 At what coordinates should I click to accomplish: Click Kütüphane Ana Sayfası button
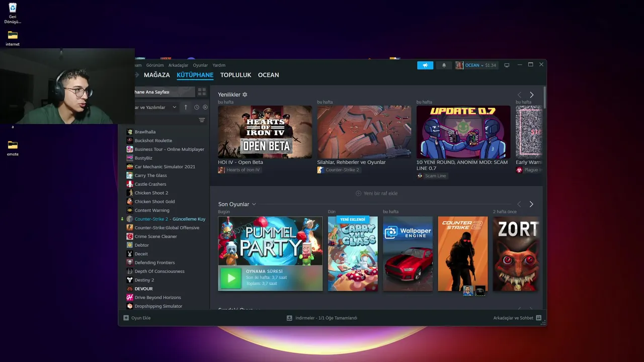pyautogui.click(x=164, y=92)
